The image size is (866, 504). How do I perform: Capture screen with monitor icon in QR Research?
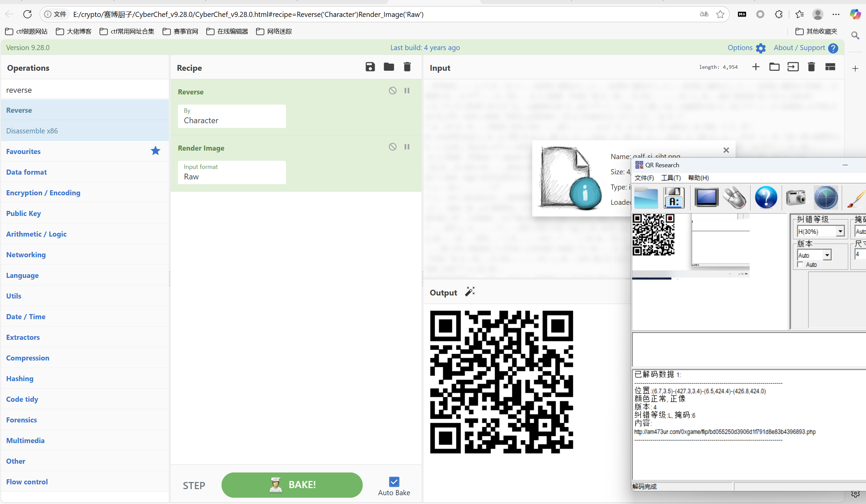tap(706, 198)
